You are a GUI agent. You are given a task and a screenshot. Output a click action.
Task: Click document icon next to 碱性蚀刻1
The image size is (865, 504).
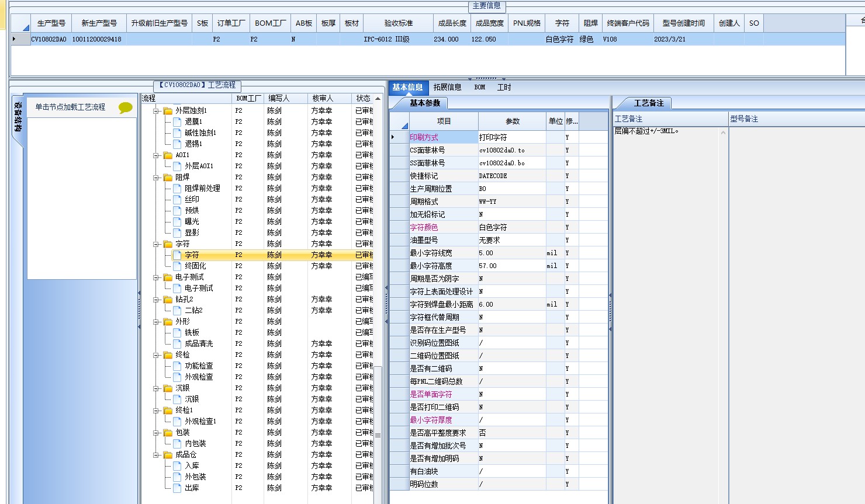tap(177, 133)
